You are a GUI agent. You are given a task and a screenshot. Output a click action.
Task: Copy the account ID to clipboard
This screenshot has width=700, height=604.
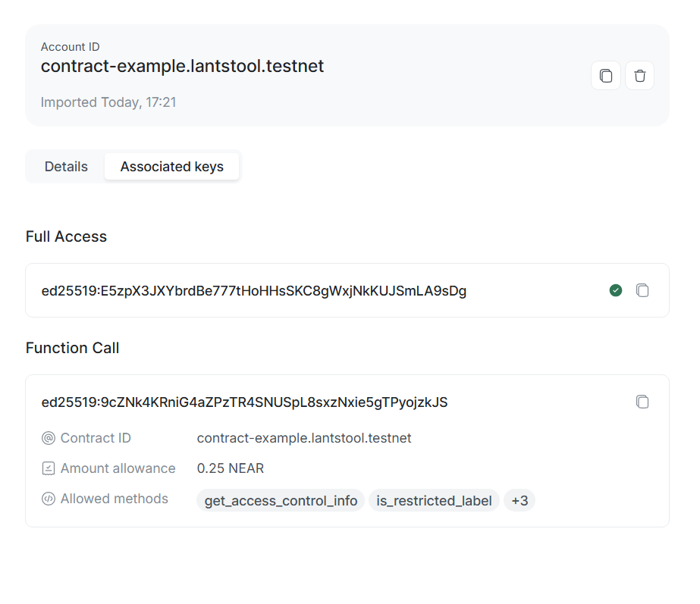[x=605, y=76]
